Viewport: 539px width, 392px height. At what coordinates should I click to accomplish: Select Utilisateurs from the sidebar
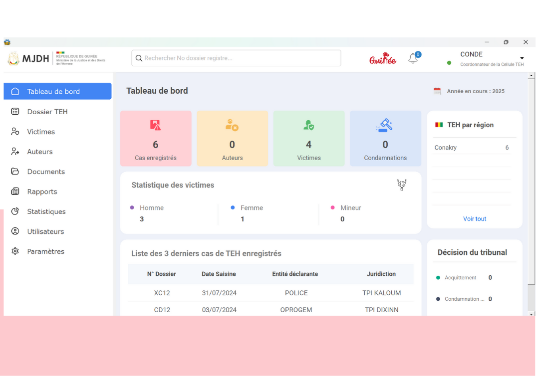tap(45, 231)
